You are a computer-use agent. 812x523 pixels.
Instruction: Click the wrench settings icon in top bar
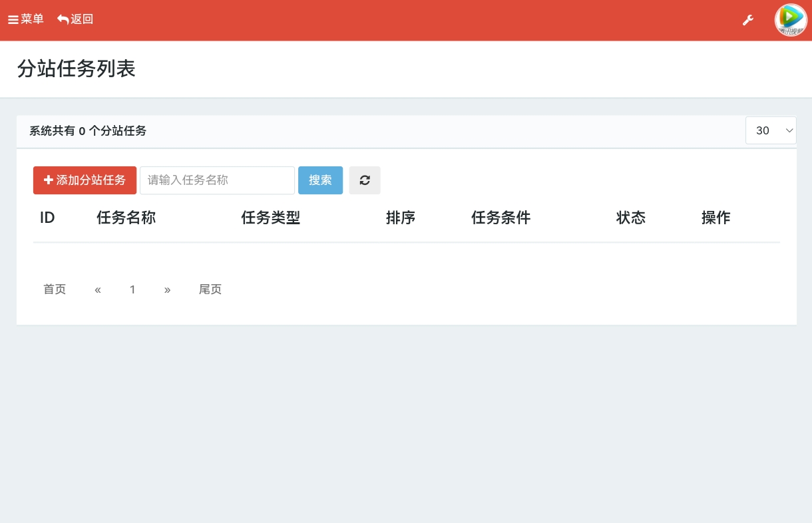[748, 20]
